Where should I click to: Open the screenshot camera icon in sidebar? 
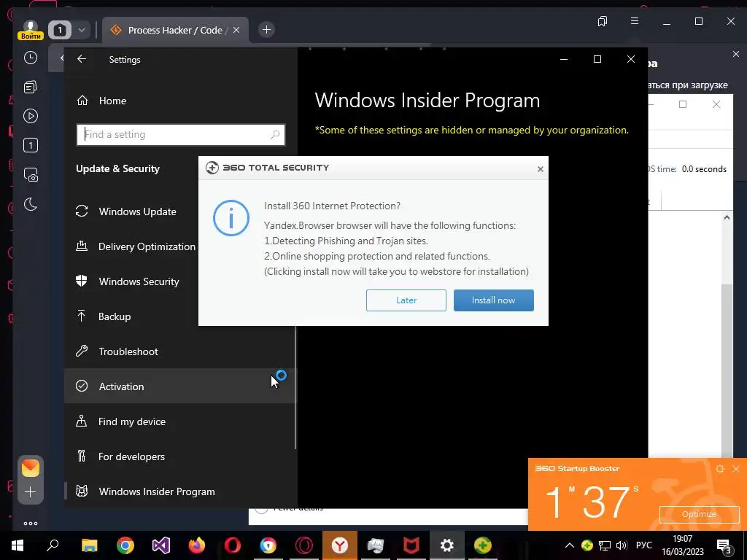(31, 175)
